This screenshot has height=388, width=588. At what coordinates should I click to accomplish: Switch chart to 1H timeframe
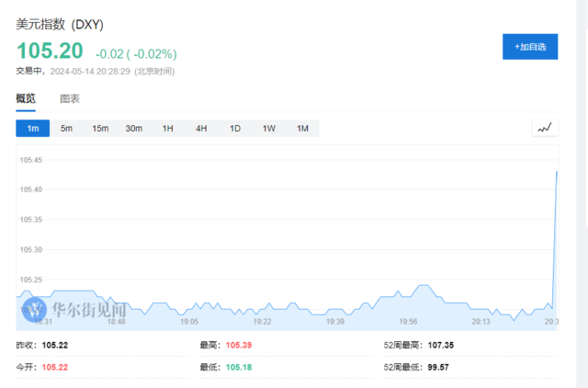click(167, 129)
